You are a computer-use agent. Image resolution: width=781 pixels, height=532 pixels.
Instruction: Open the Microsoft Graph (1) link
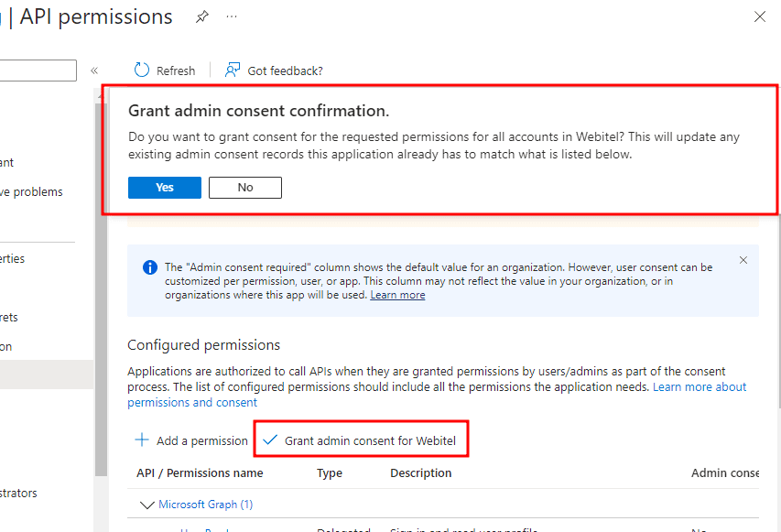click(205, 505)
